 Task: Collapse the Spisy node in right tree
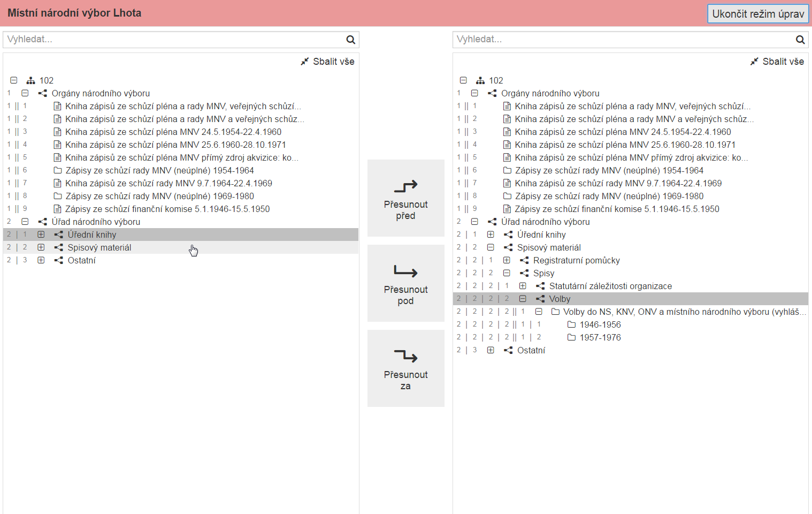click(x=507, y=273)
